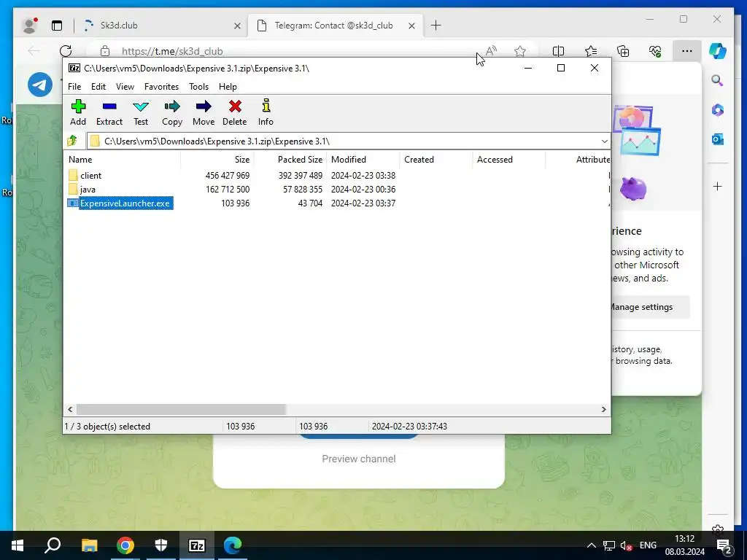747x560 pixels.
Task: Click packed size 43 704 cell
Action: click(x=310, y=203)
